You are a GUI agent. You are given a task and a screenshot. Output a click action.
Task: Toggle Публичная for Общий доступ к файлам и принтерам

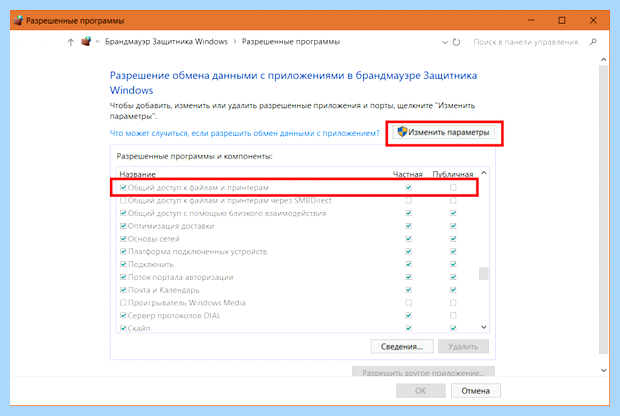pyautogui.click(x=453, y=187)
